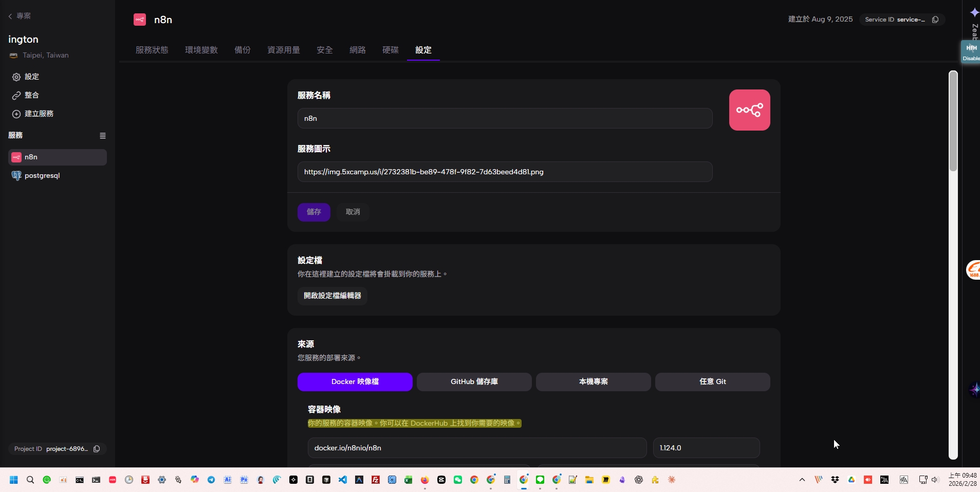
Task: Switch to the 環境變數 tab
Action: [201, 50]
